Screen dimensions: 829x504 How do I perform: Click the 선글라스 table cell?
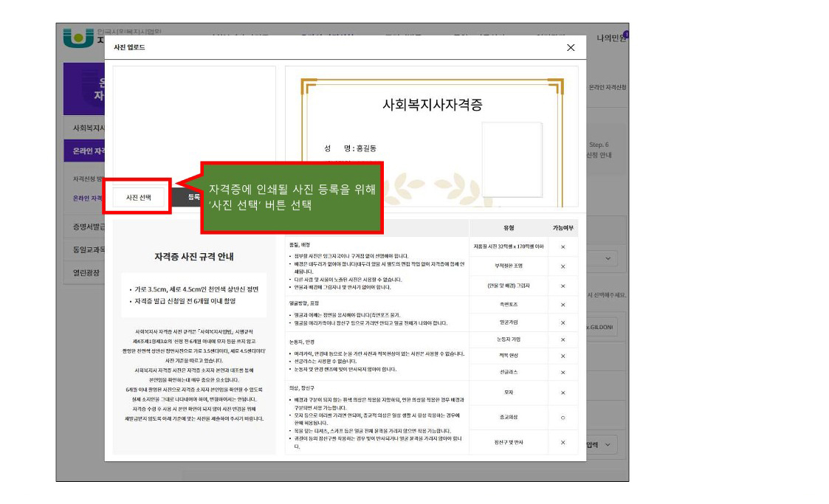click(x=509, y=372)
